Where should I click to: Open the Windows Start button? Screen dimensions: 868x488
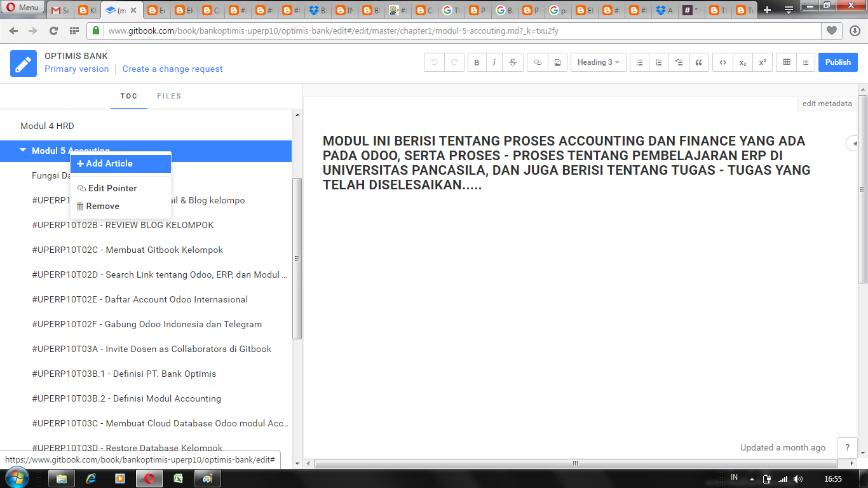tap(16, 478)
